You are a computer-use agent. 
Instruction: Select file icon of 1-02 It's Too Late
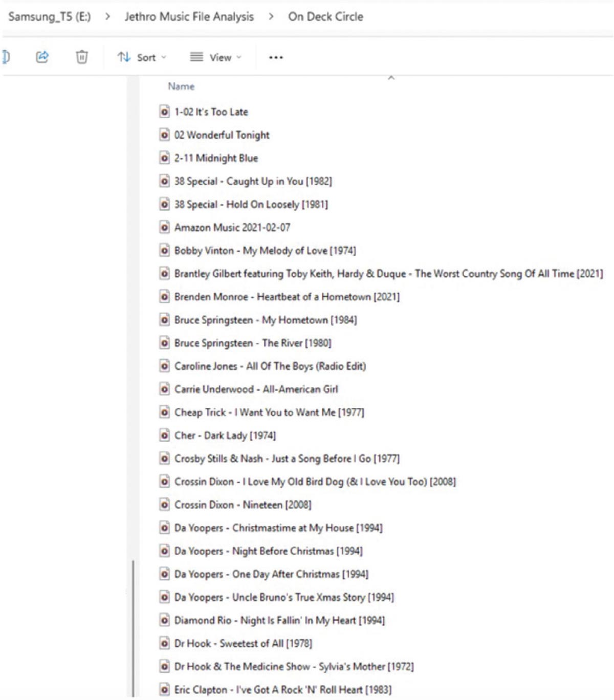164,112
